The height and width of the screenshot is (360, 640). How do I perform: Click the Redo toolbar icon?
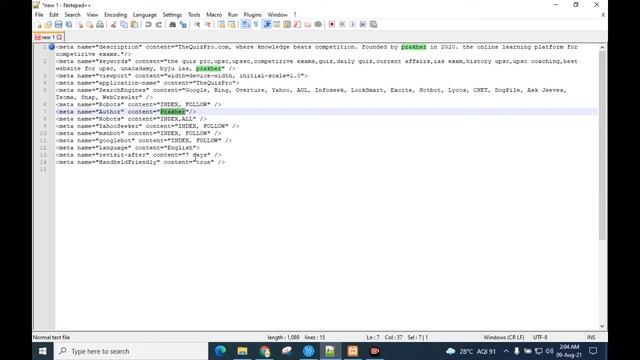(159, 24)
